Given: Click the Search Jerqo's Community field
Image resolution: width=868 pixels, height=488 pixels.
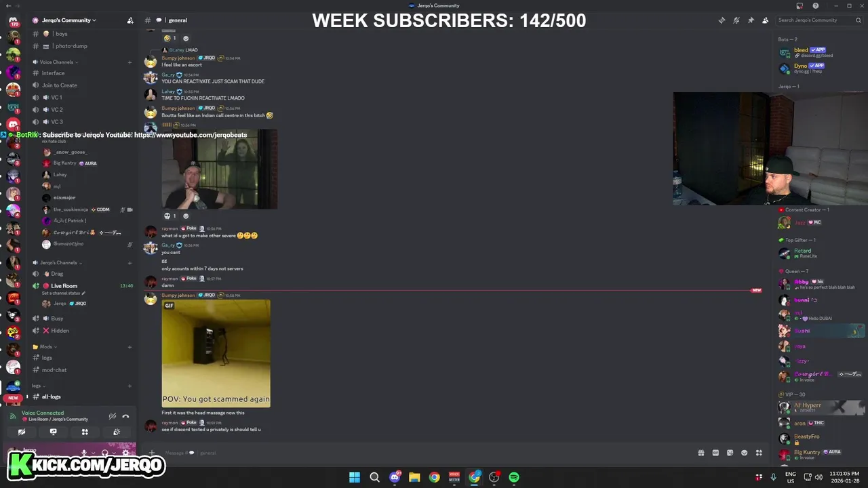Looking at the screenshot, I should [x=819, y=20].
